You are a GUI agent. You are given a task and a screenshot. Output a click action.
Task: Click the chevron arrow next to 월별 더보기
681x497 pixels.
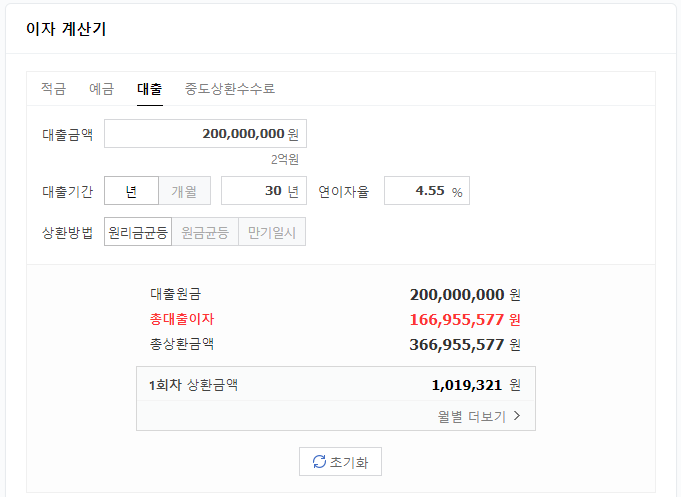517,416
